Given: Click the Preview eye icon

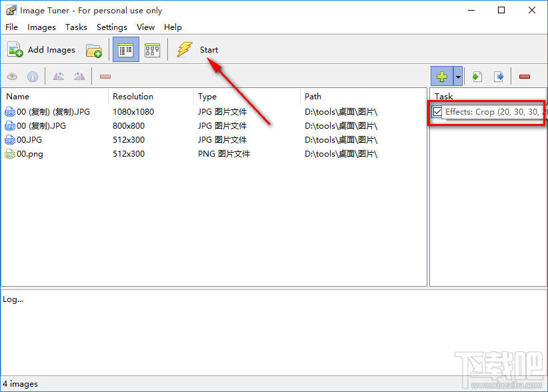Looking at the screenshot, I should [12, 77].
